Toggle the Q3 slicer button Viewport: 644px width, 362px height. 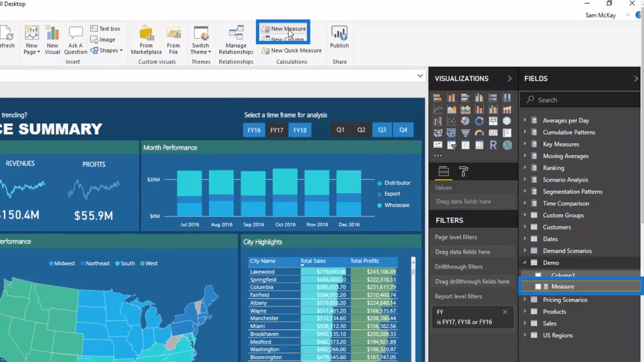(x=382, y=130)
